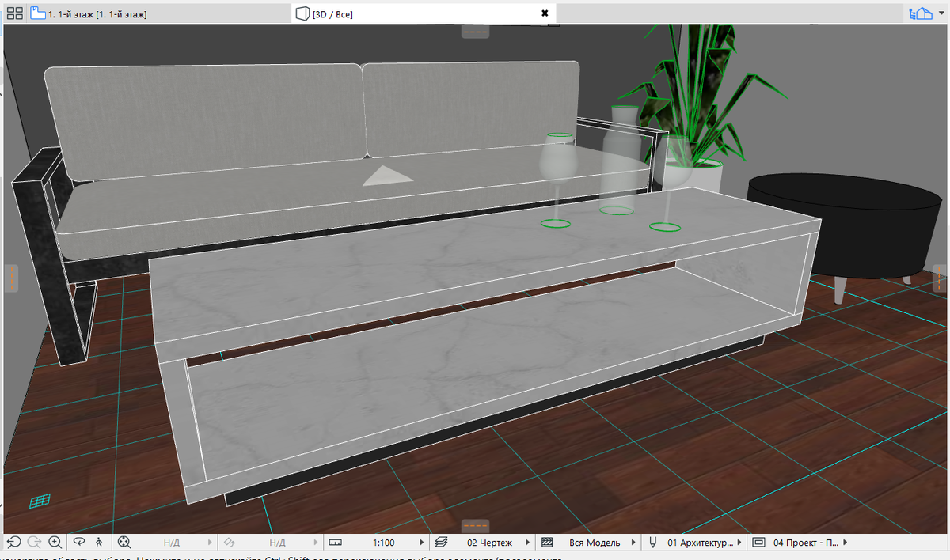Click the undo view (previous zoom) icon
The image size is (950, 560).
(14, 543)
